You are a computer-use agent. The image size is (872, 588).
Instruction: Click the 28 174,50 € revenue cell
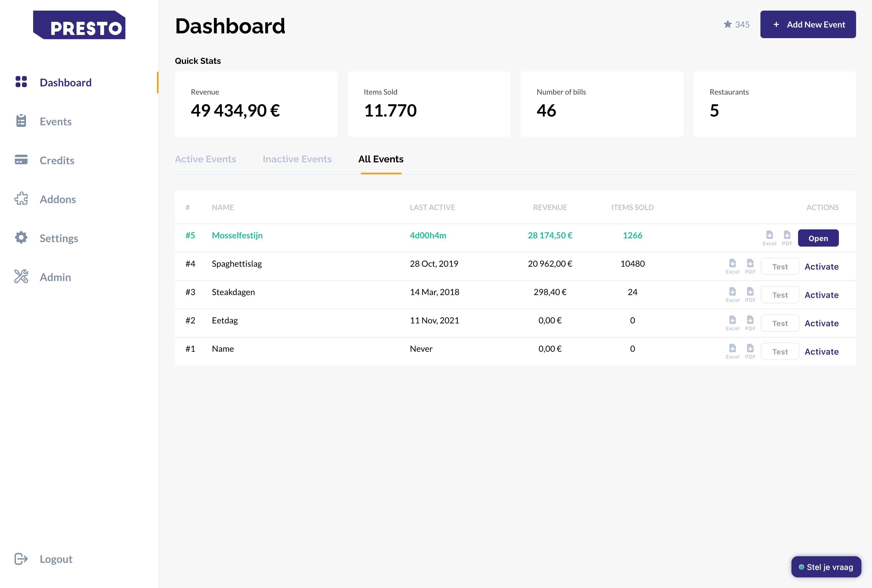click(x=550, y=235)
